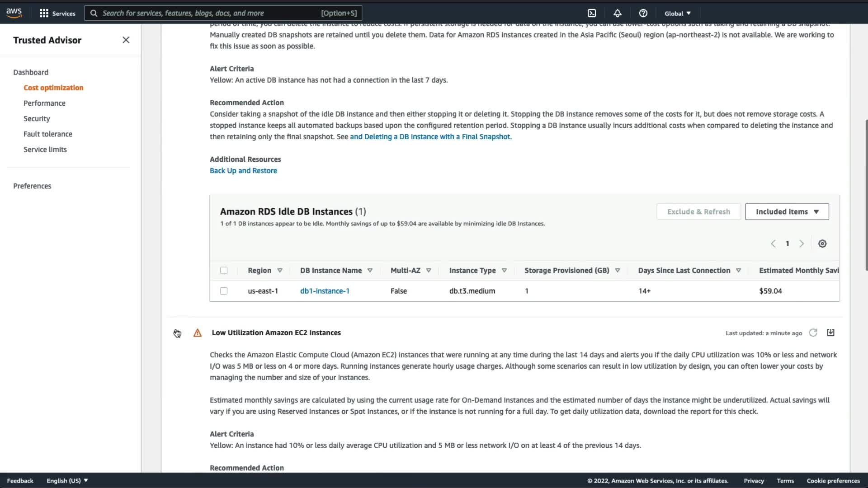Screen dimensions: 868x488
Task: Open table preferences gear icon
Action: (x=822, y=244)
